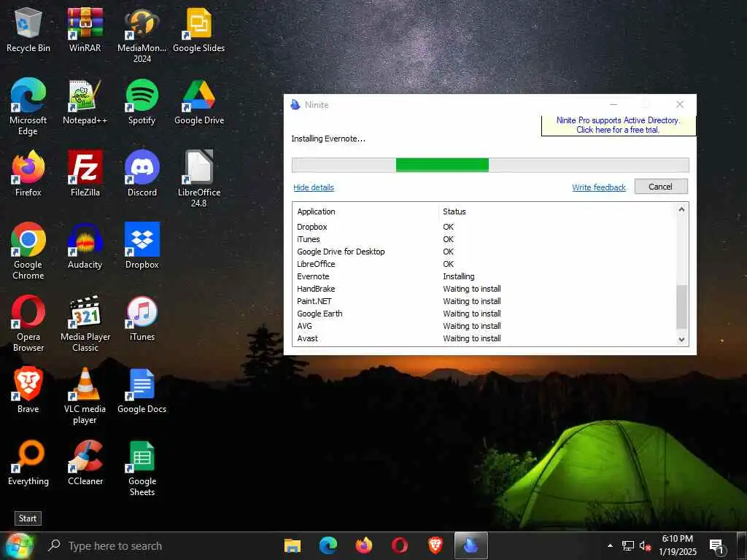
Task: Click the Edge icon in the taskbar
Action: pyautogui.click(x=328, y=545)
